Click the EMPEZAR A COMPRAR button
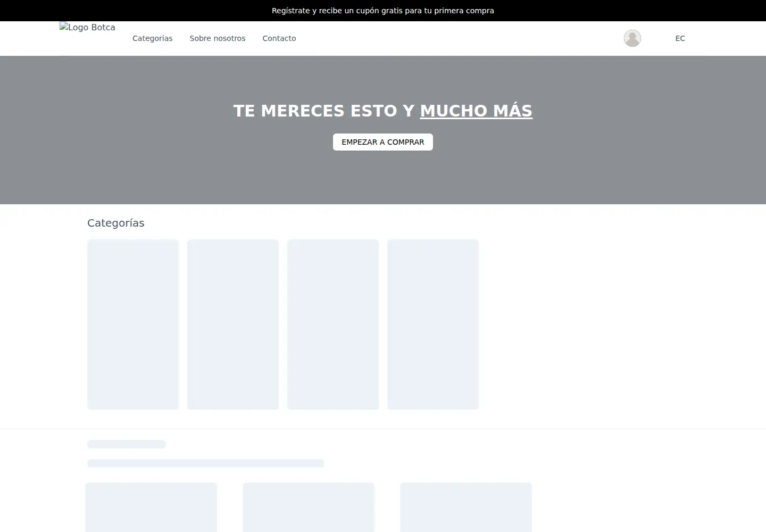766x532 pixels. [x=383, y=142]
